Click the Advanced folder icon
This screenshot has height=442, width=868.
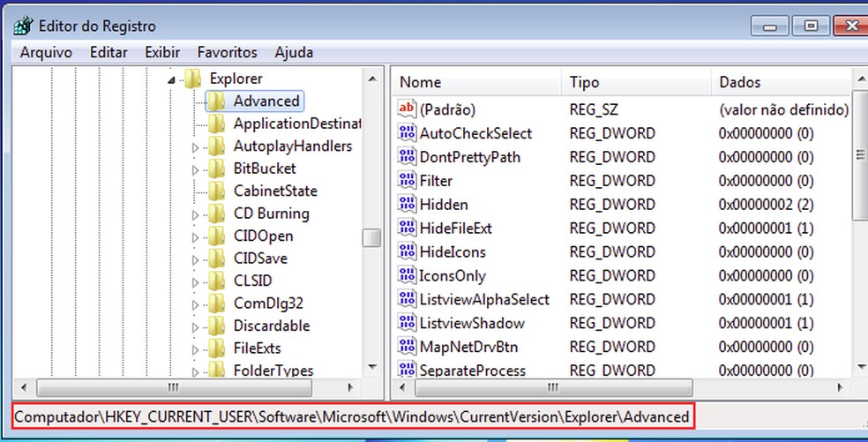tap(216, 101)
